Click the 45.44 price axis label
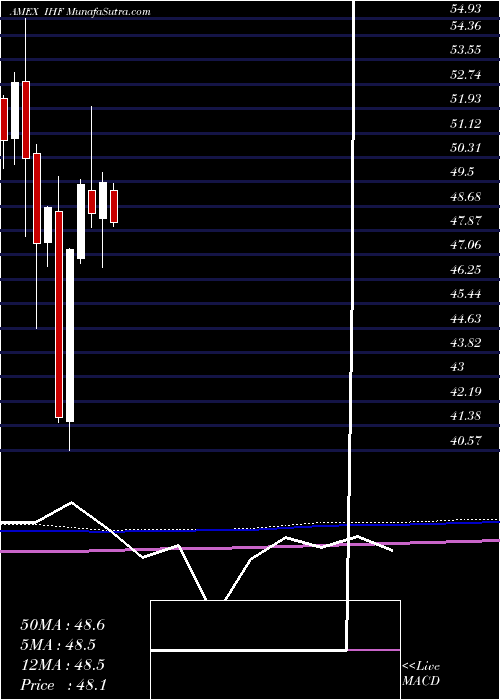 pos(466,293)
